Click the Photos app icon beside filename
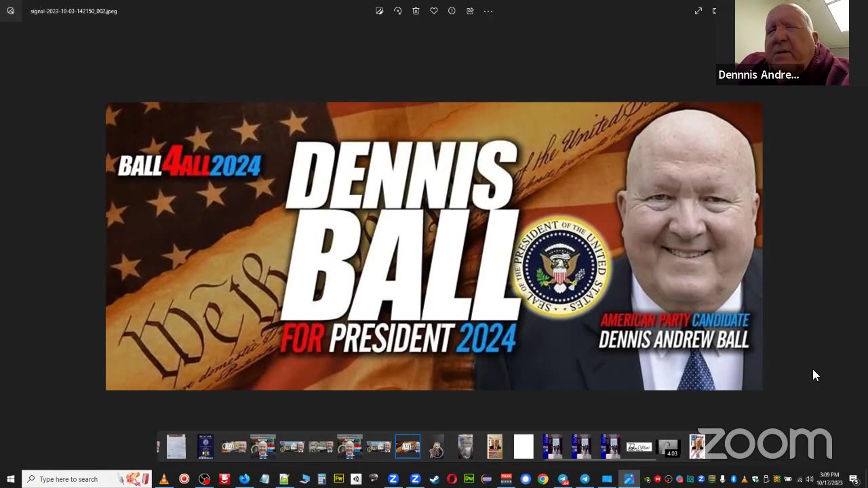This screenshot has width=868, height=488. coord(11,11)
